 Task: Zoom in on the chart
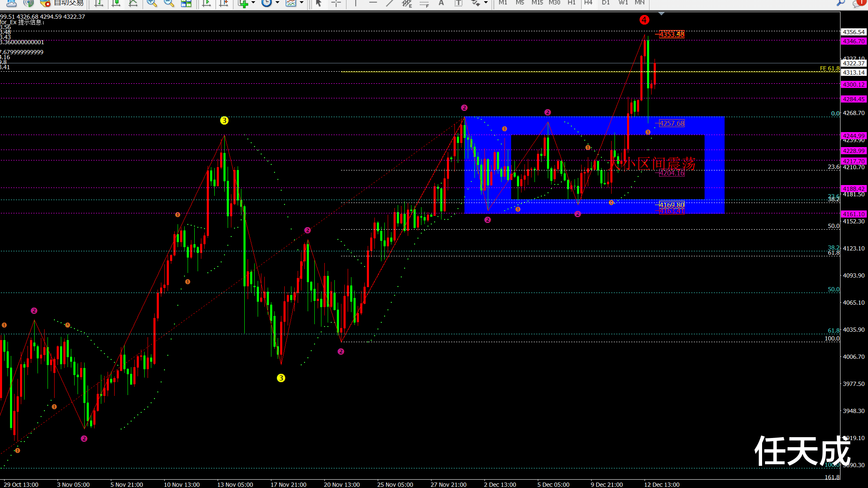tap(152, 3)
